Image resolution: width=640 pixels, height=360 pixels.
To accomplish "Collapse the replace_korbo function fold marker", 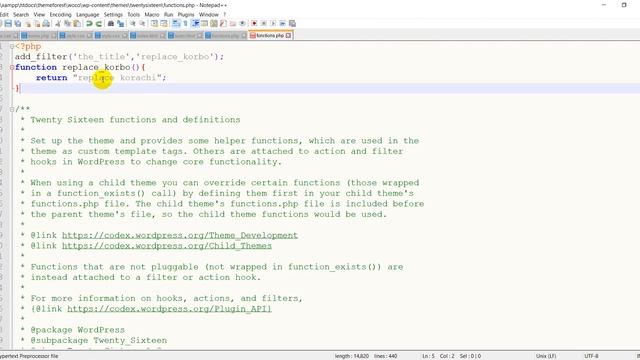I will [12, 67].
